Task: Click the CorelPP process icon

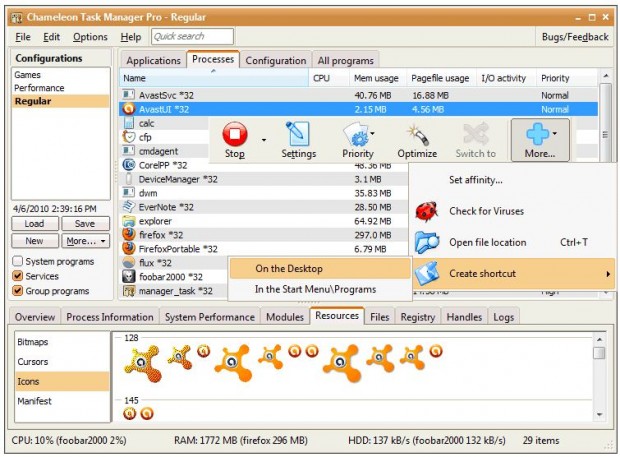Action: (x=129, y=164)
